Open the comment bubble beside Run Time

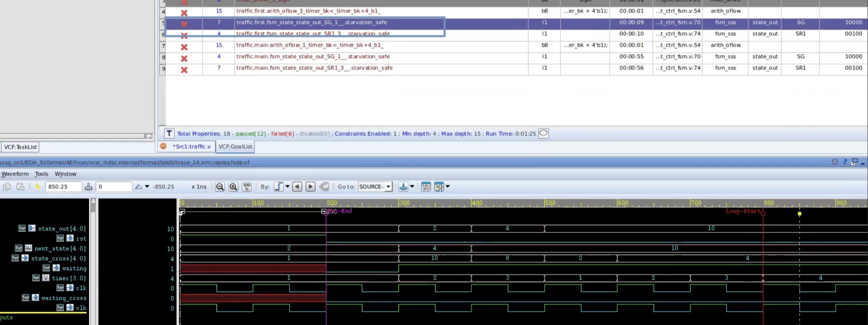coord(543,133)
